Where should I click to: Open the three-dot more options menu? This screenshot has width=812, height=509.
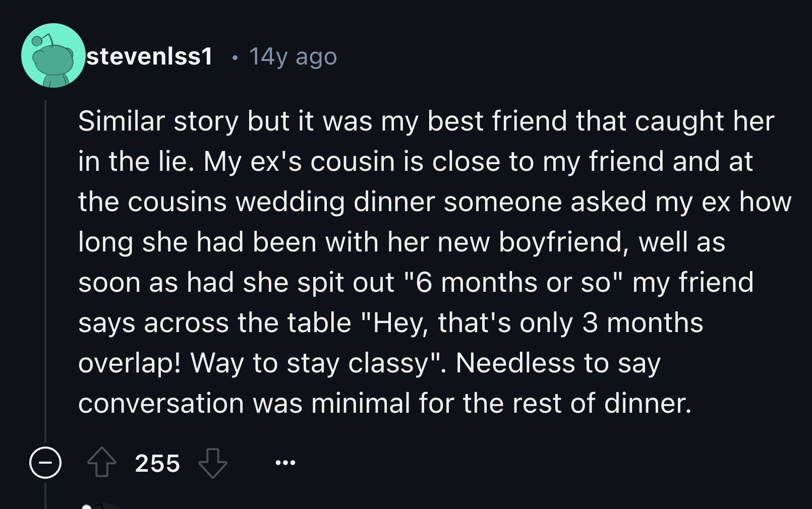click(285, 462)
